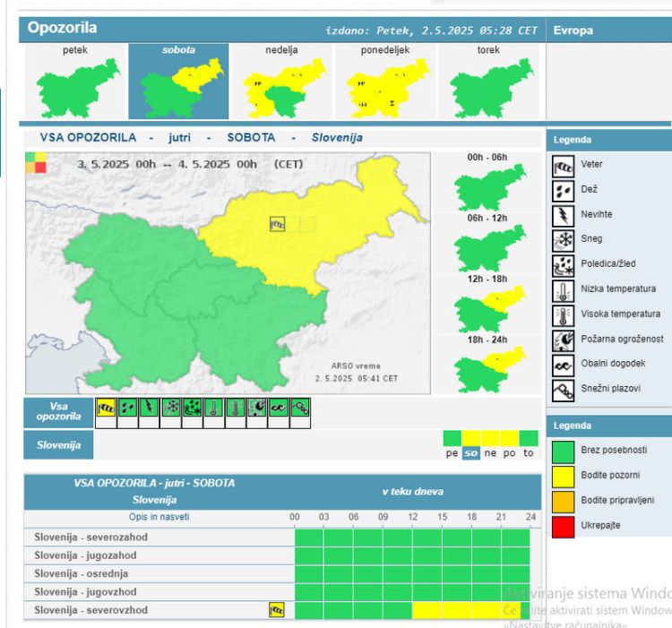
Task: Click the avalanche icon in Vsa opozorila row
Action: [x=300, y=408]
